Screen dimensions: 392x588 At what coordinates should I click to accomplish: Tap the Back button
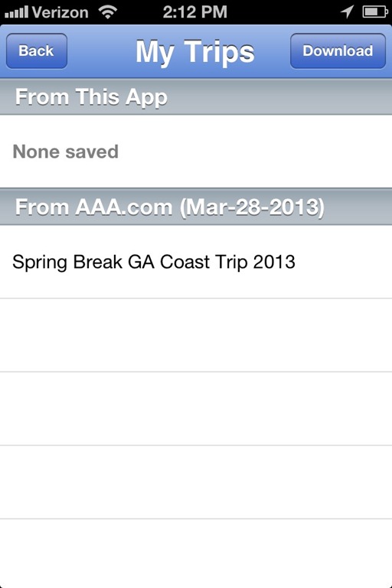pyautogui.click(x=37, y=51)
